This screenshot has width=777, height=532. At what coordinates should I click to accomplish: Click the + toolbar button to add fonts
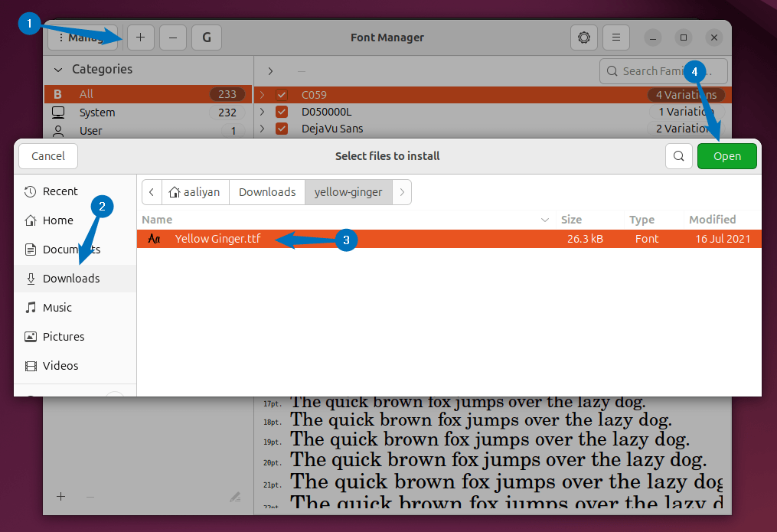coord(140,37)
